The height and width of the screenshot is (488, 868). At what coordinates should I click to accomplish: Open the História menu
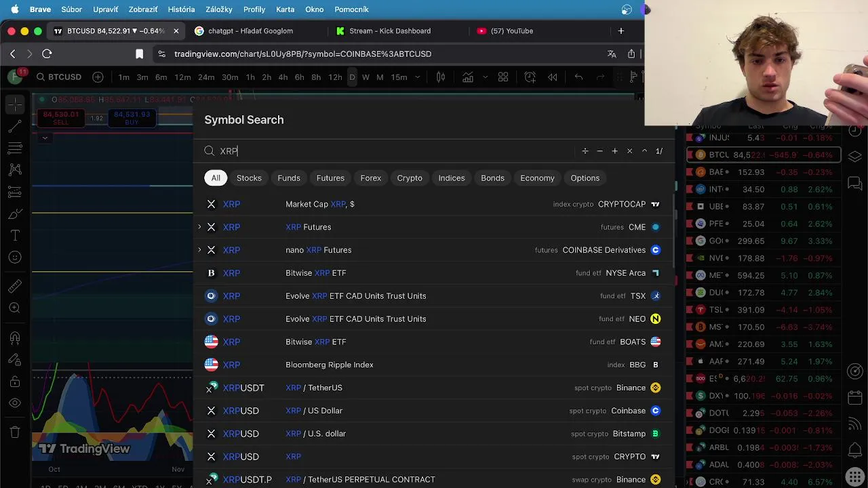click(x=181, y=9)
